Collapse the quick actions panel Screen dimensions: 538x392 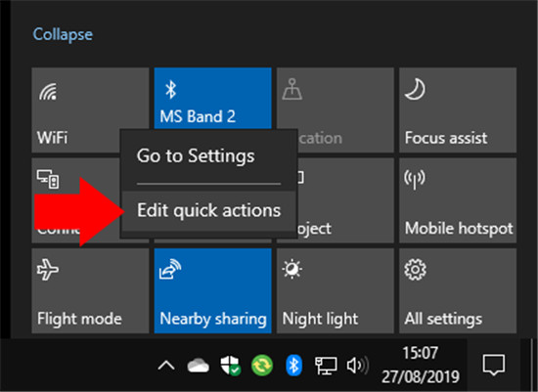[63, 34]
